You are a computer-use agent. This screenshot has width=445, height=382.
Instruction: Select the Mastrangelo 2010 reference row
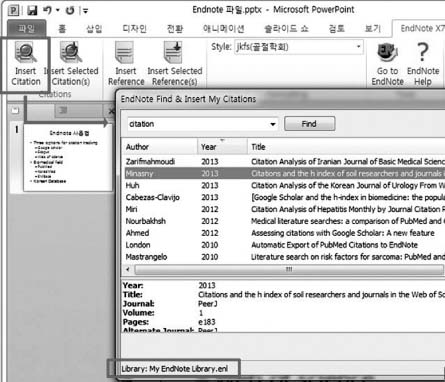coord(283,257)
